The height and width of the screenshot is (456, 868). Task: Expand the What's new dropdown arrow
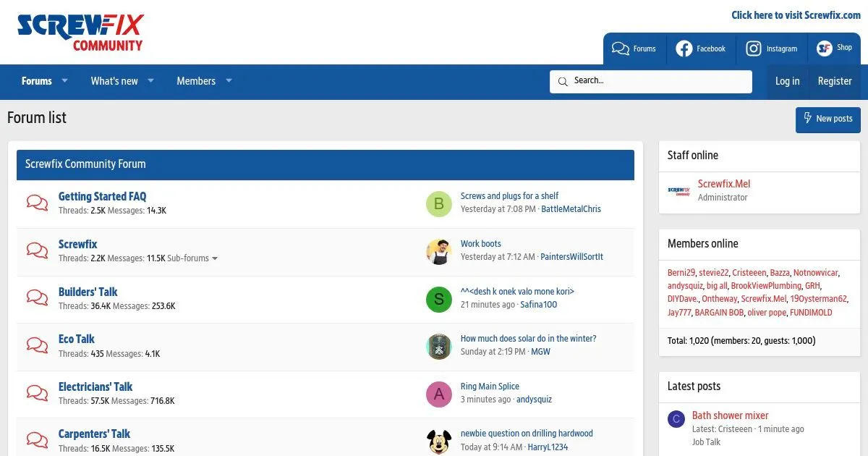151,81
